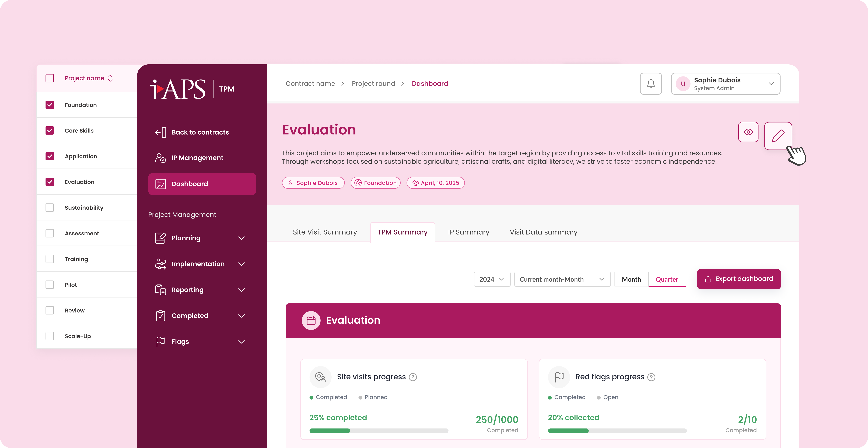Image resolution: width=868 pixels, height=448 pixels.
Task: Click the Flags flag icon in sidebar
Action: (160, 342)
